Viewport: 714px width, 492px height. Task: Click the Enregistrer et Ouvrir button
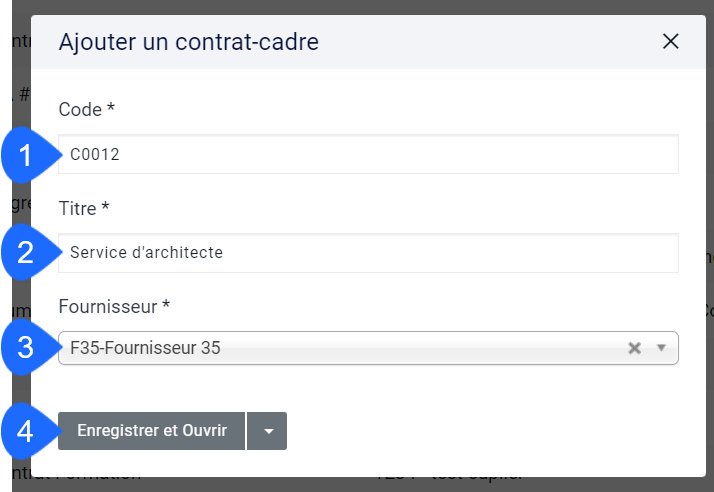click(152, 431)
